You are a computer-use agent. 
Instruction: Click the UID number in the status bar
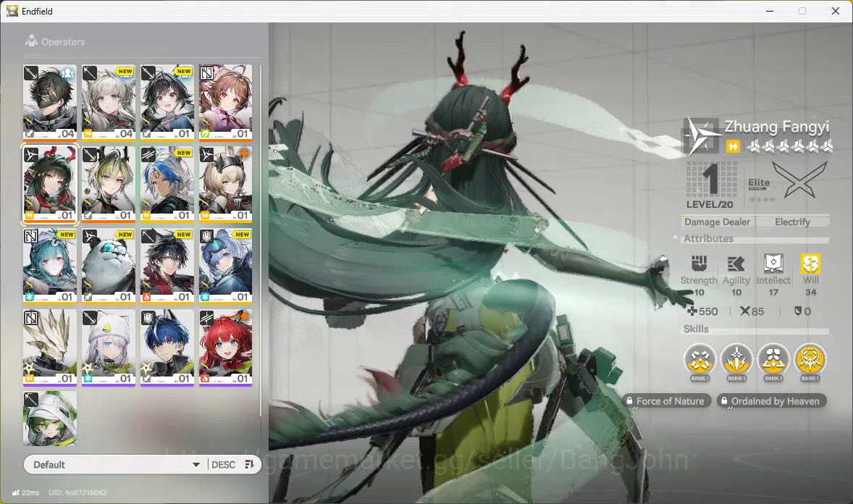[77, 492]
